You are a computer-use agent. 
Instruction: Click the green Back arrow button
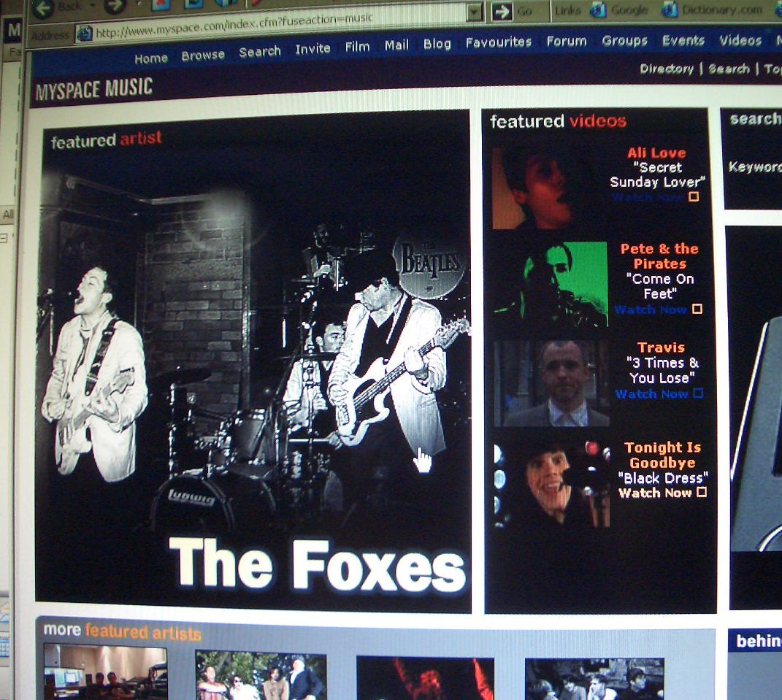(x=43, y=7)
